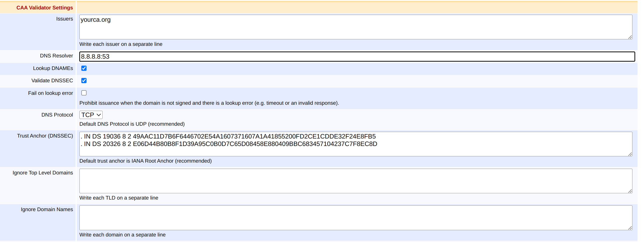This screenshot has width=644, height=242.
Task: Disable the Validate DNSSEC checkbox
Action: pyautogui.click(x=84, y=81)
